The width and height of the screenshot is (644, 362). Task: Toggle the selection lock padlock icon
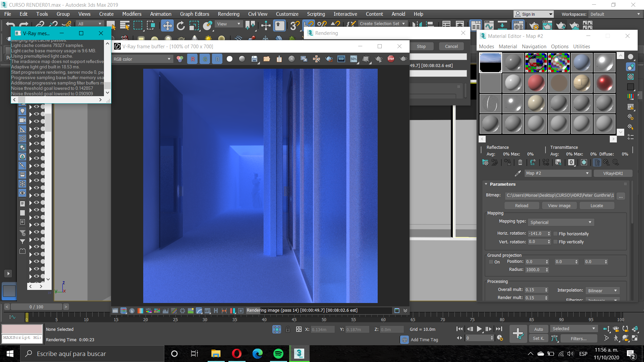click(x=288, y=329)
